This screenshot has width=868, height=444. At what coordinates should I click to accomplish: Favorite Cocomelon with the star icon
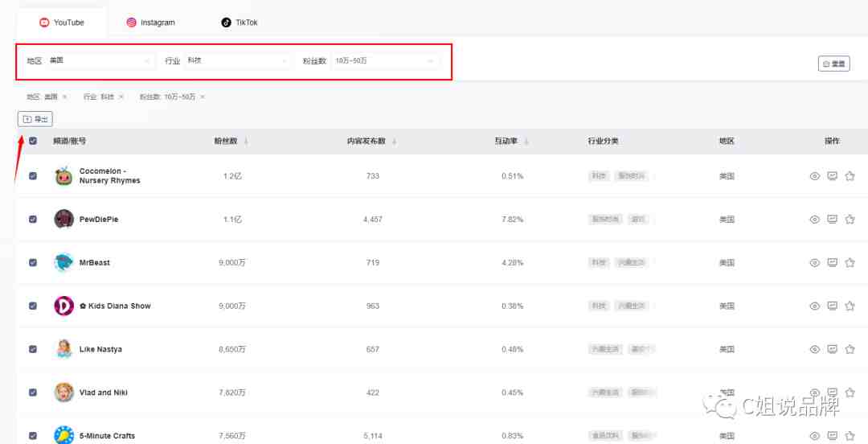point(850,176)
